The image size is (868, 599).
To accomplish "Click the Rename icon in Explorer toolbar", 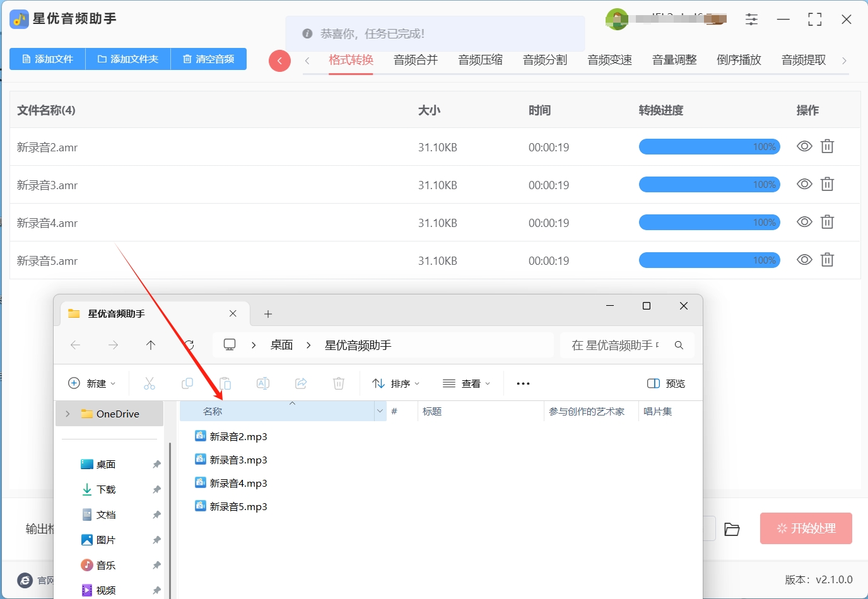I will (263, 383).
